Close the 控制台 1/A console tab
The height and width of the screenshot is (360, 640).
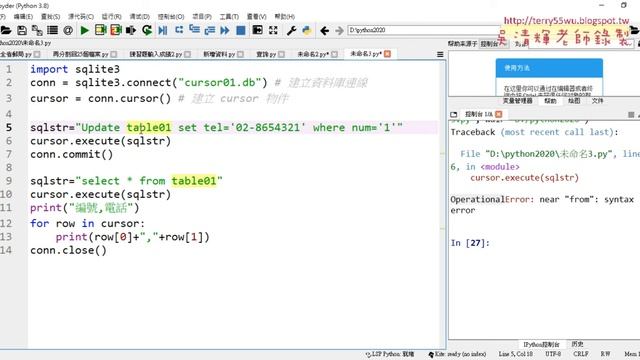[498, 114]
